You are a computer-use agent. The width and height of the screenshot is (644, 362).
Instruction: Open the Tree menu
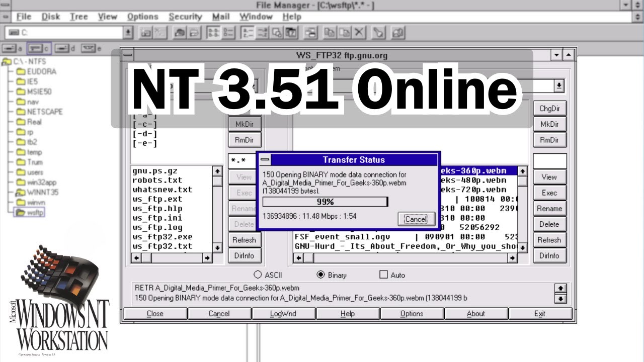coord(78,17)
